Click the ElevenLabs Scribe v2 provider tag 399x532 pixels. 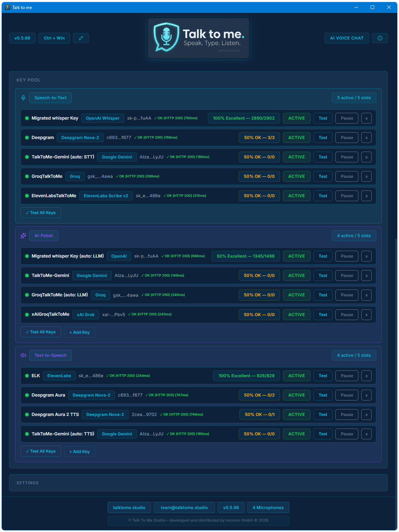point(106,196)
